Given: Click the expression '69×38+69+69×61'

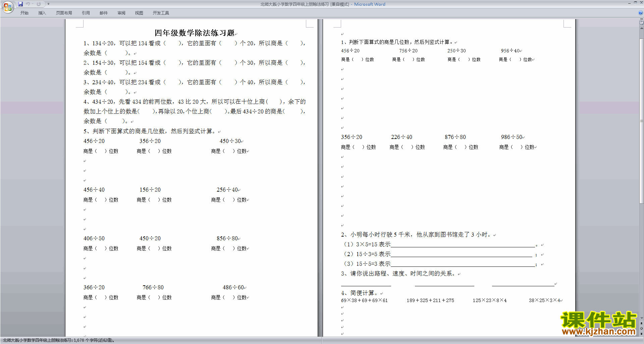Looking at the screenshot, I should click(x=364, y=300).
